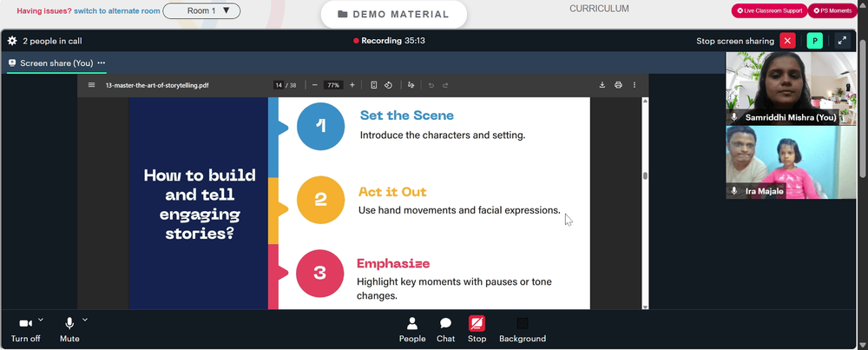Viewport: 868px width, 350px height.
Task: Click the 'Emphasize' heading
Action: (x=393, y=264)
